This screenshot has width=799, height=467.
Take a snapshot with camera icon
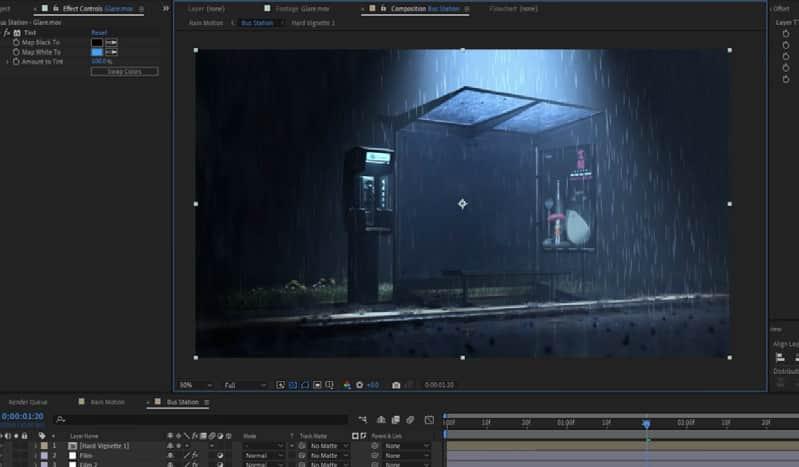click(396, 385)
